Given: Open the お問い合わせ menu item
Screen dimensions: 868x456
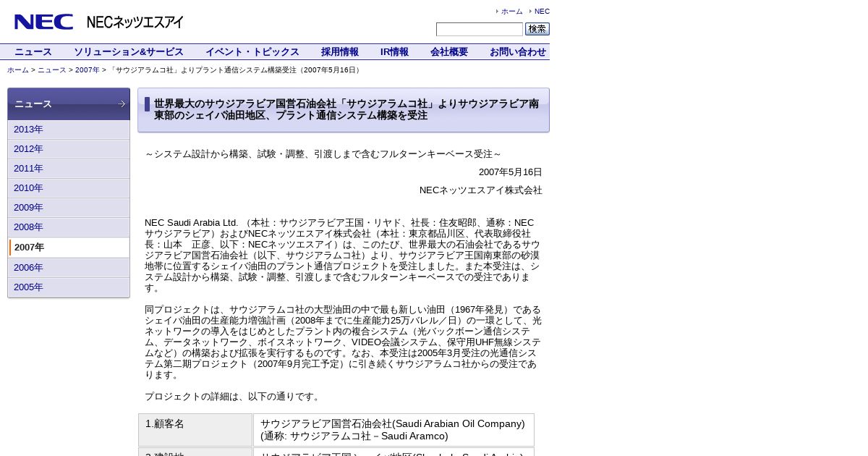Looking at the screenshot, I should [x=518, y=52].
